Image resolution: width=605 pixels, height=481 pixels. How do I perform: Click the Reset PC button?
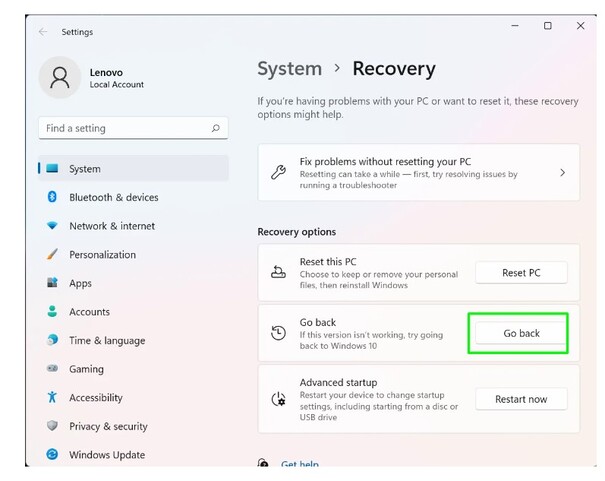coord(521,273)
